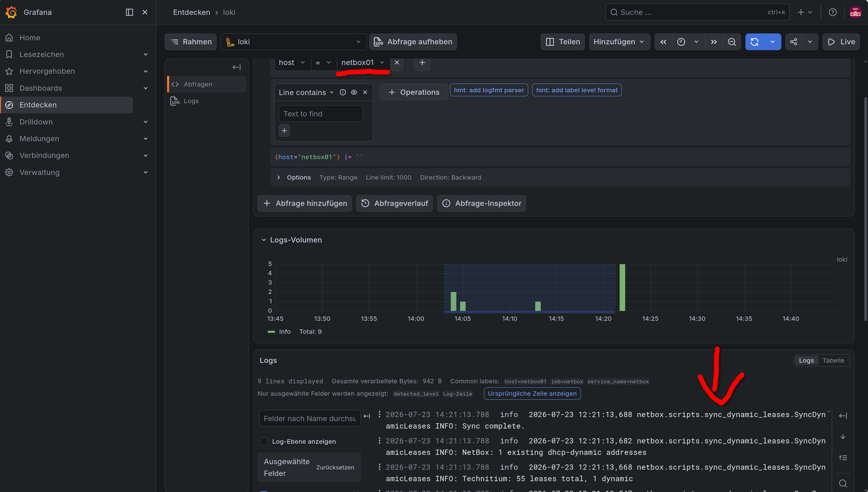Open the refresh interval dropdown arrow
The width and height of the screenshot is (868, 492).
coord(772,42)
